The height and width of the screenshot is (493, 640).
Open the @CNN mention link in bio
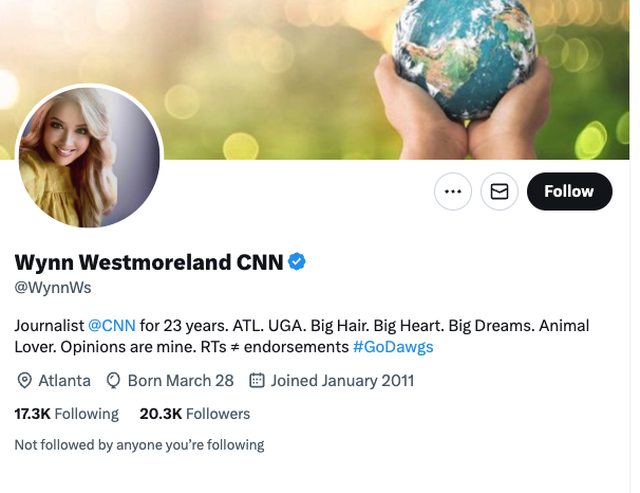[112, 326]
